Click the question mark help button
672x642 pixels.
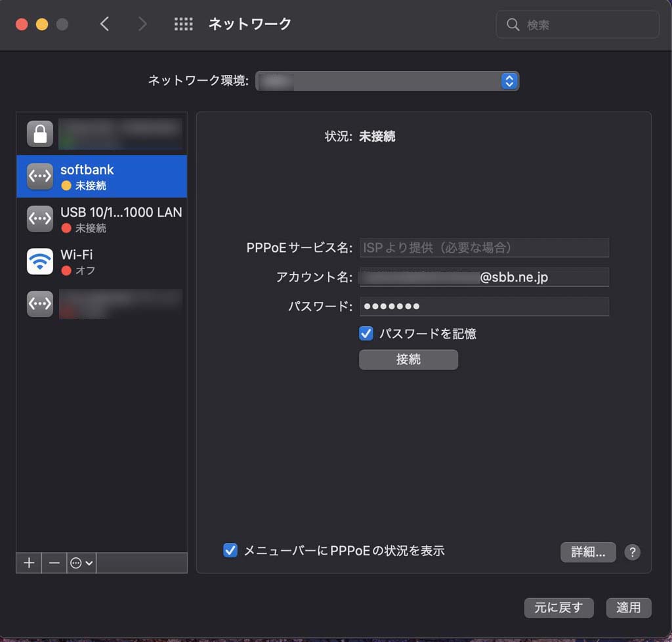[632, 552]
